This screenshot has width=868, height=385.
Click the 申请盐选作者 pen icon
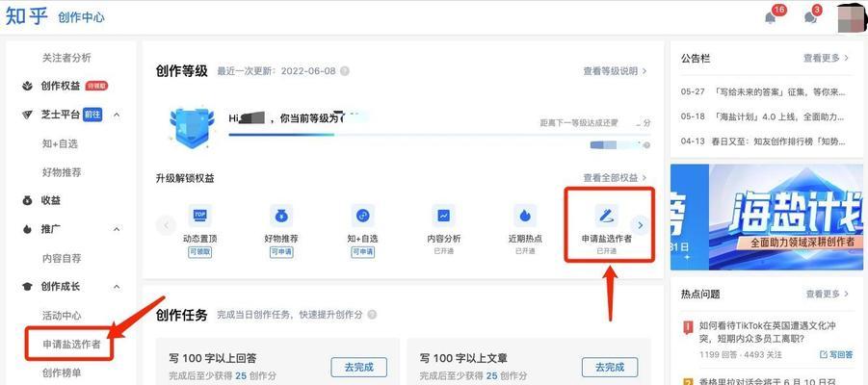606,216
